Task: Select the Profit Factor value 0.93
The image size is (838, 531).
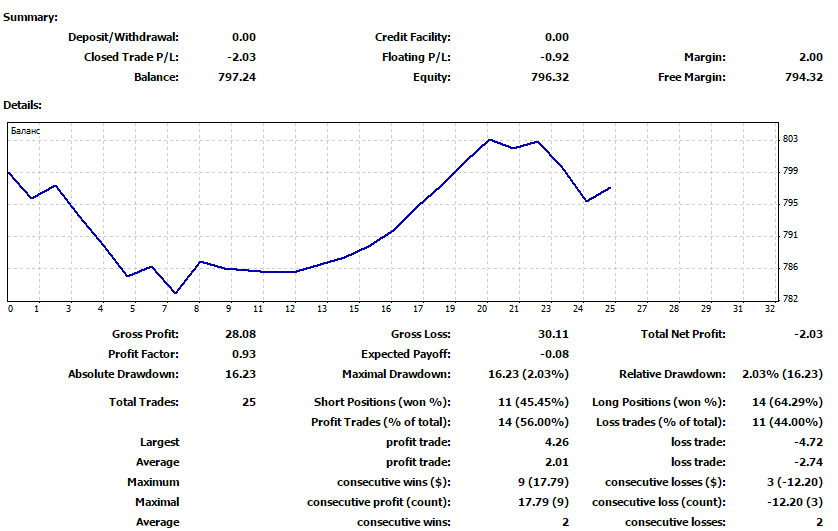Action: tap(244, 354)
